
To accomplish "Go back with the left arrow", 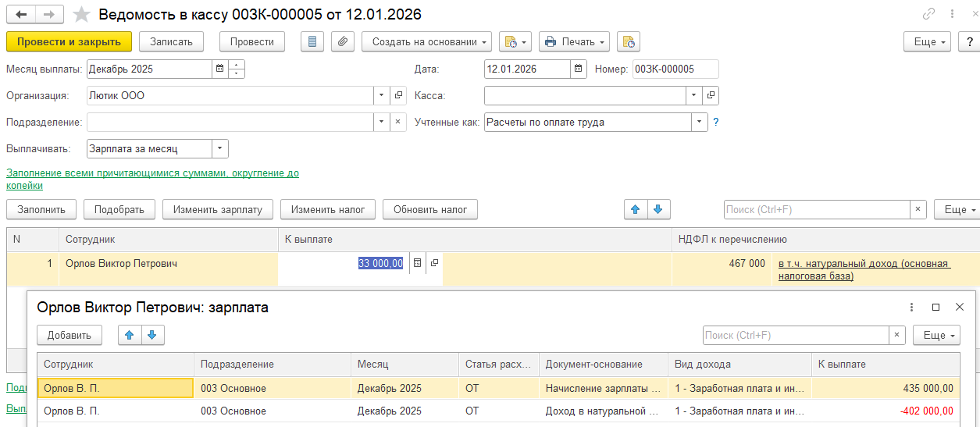I will [x=22, y=14].
